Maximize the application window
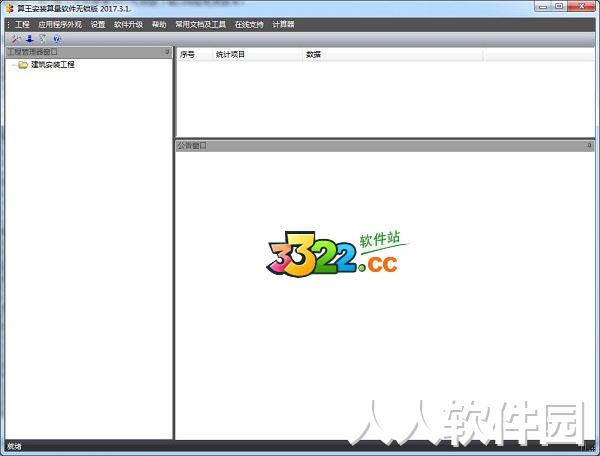The height and width of the screenshot is (456, 600). pyautogui.click(x=559, y=6)
